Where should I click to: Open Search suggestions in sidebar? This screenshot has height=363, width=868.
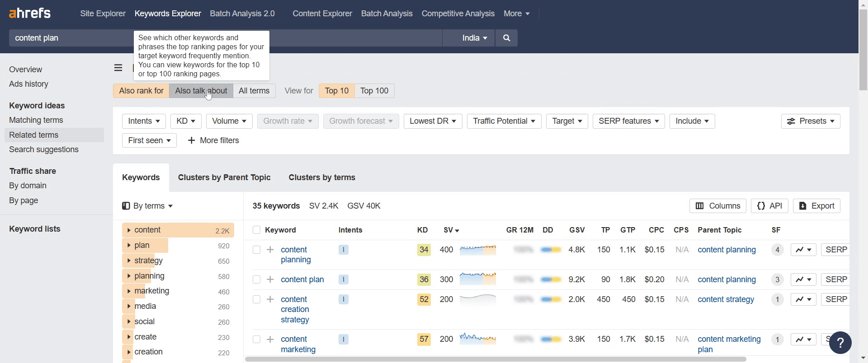pyautogui.click(x=44, y=149)
